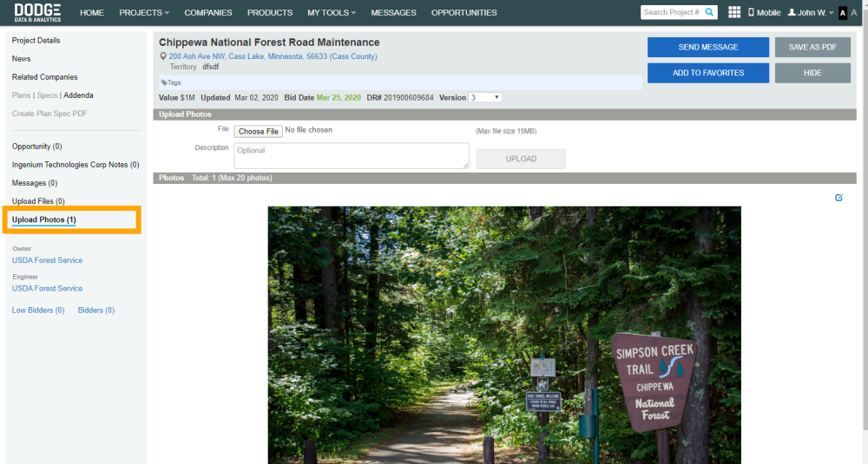Click the Choose File button

[x=258, y=131]
